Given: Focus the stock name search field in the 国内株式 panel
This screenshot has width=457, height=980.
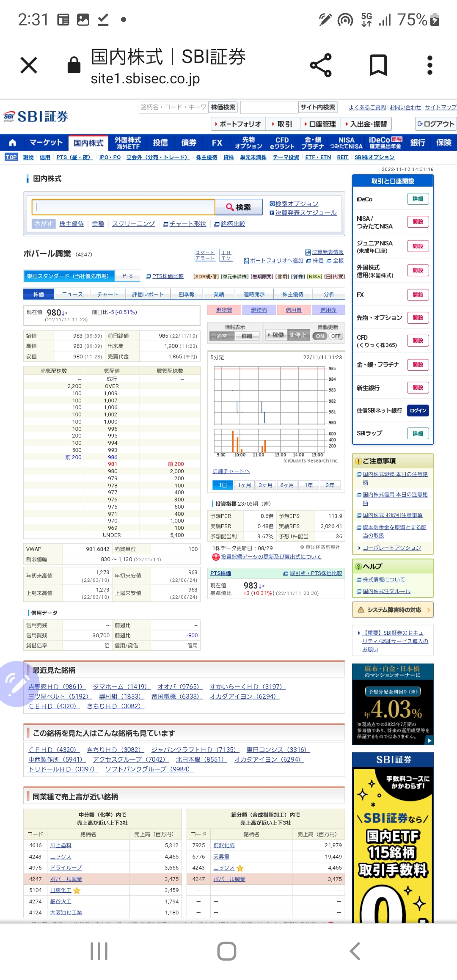Looking at the screenshot, I should pyautogui.click(x=123, y=207).
